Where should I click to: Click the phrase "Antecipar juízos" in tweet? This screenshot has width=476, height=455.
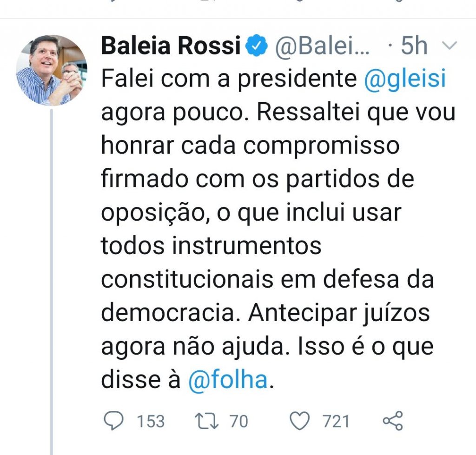tap(339, 313)
